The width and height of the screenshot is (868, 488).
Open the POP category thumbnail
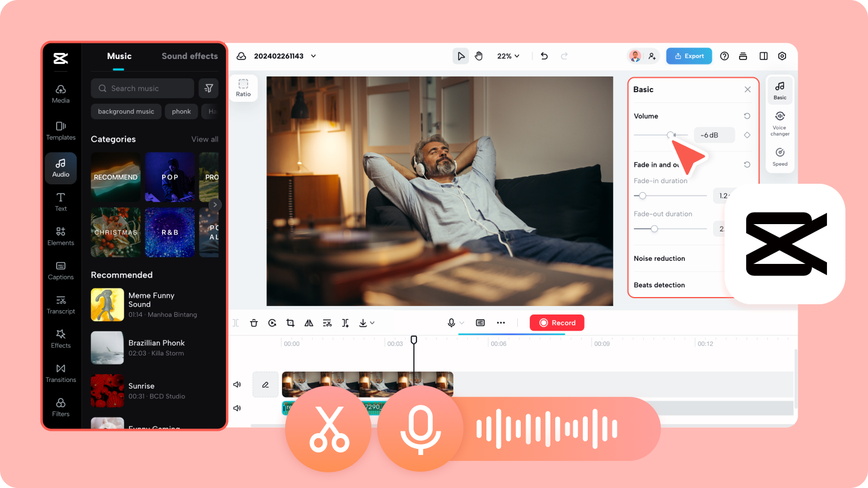click(x=170, y=177)
